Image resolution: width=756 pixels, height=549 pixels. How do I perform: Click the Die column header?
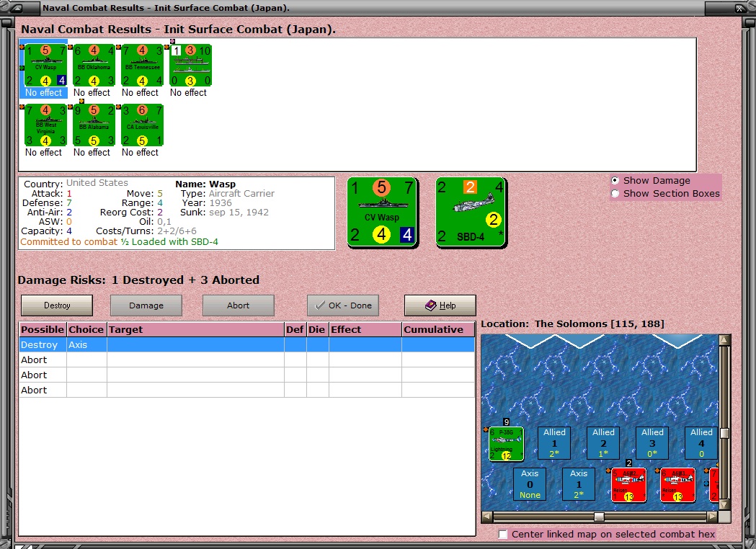click(317, 330)
